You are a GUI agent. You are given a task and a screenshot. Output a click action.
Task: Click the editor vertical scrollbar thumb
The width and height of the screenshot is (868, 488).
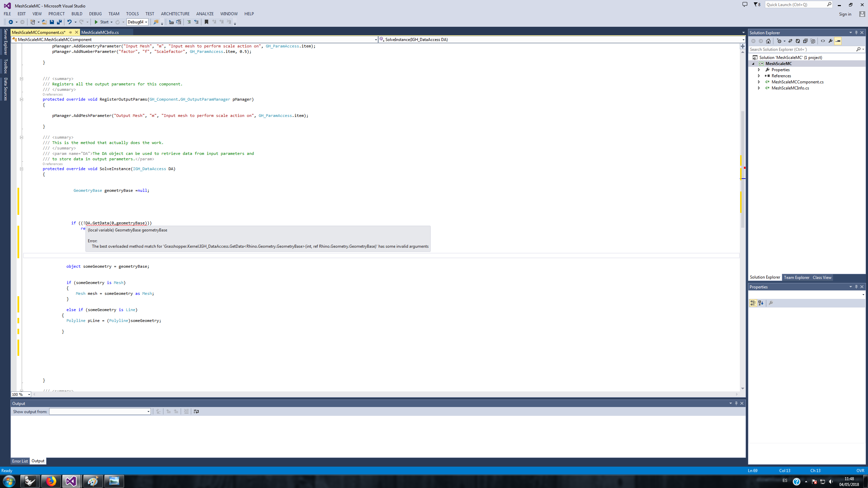[x=743, y=169]
